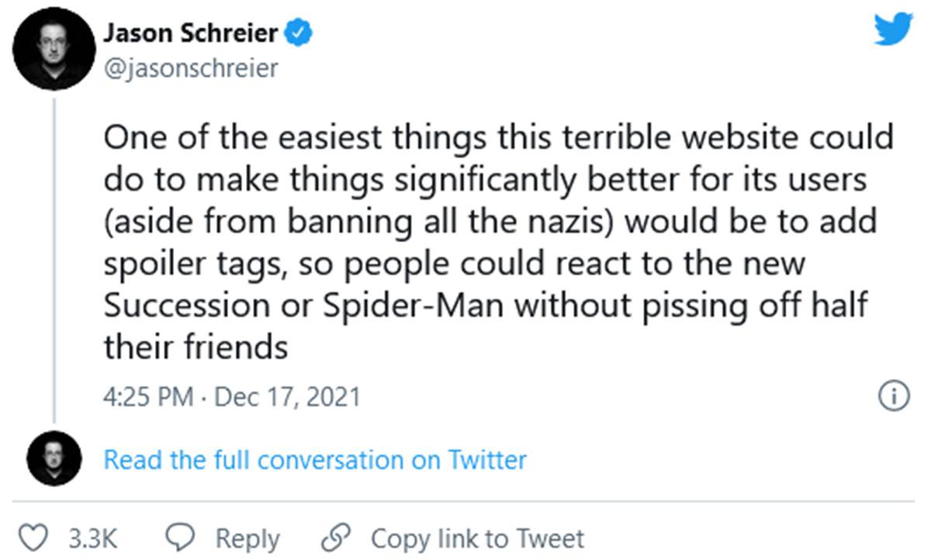Click the copy link chain icon
This screenshot has width=931, height=560.
point(335,537)
